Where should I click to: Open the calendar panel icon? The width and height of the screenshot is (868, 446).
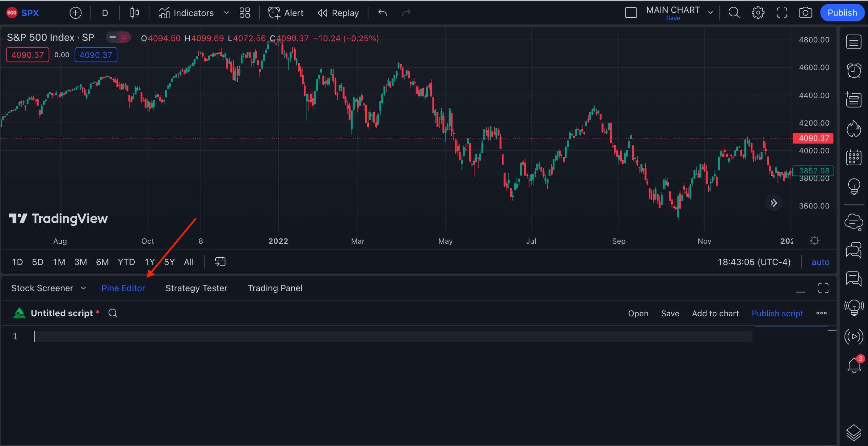[x=853, y=157]
